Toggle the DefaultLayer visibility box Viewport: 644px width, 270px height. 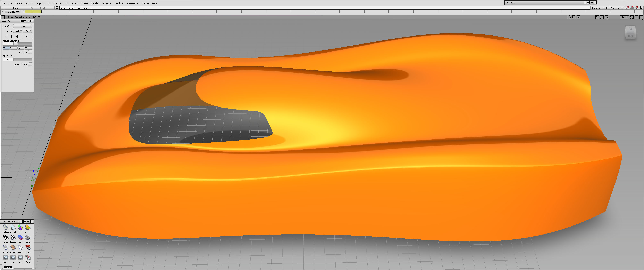point(23,12)
